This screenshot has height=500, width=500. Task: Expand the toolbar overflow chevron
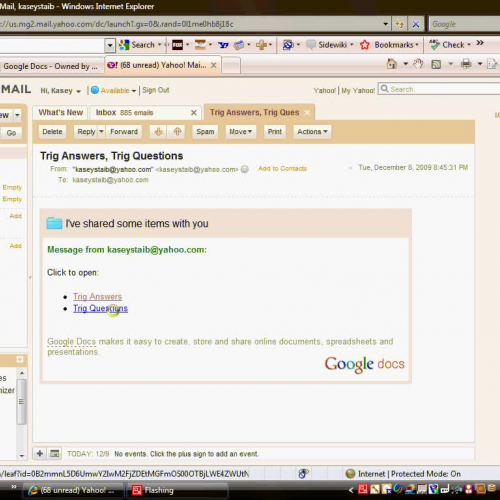[x=480, y=43]
